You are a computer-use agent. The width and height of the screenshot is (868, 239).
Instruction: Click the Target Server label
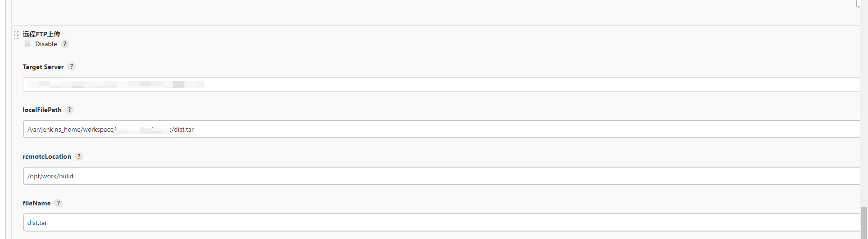pos(43,67)
